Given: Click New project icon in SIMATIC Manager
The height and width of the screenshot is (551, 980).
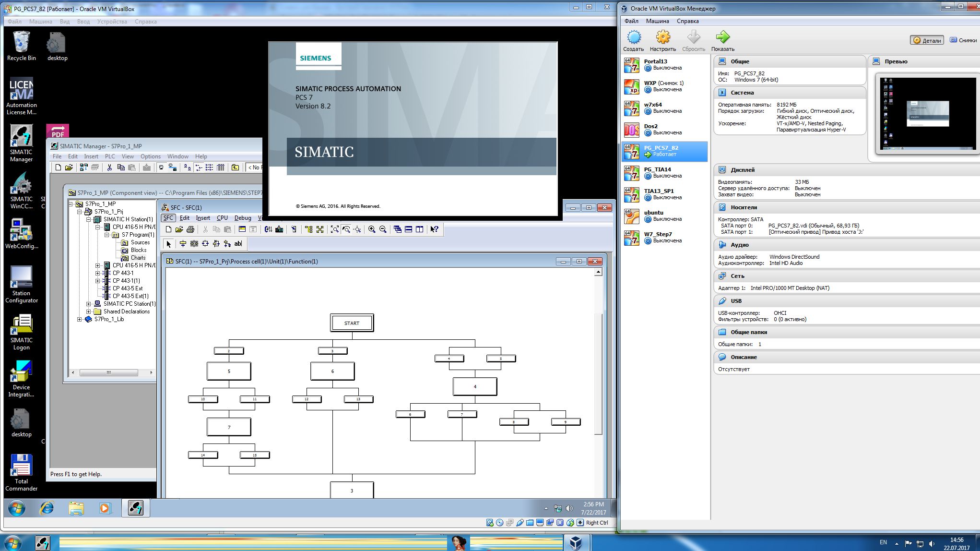Looking at the screenshot, I should 58,168.
